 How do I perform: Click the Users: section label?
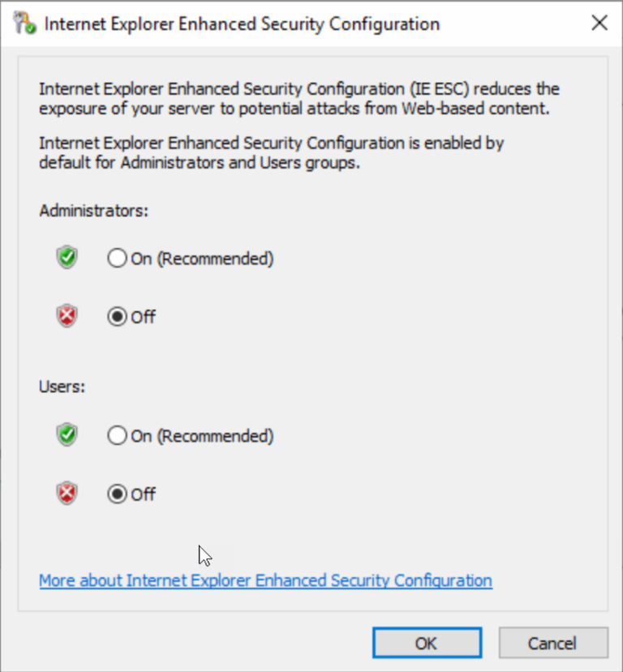(x=62, y=387)
